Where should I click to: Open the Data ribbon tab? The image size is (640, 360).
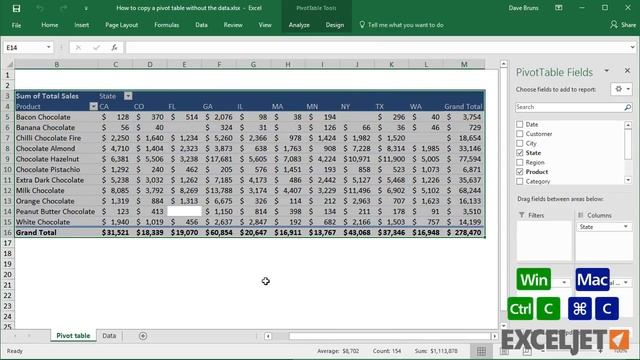pos(201,25)
